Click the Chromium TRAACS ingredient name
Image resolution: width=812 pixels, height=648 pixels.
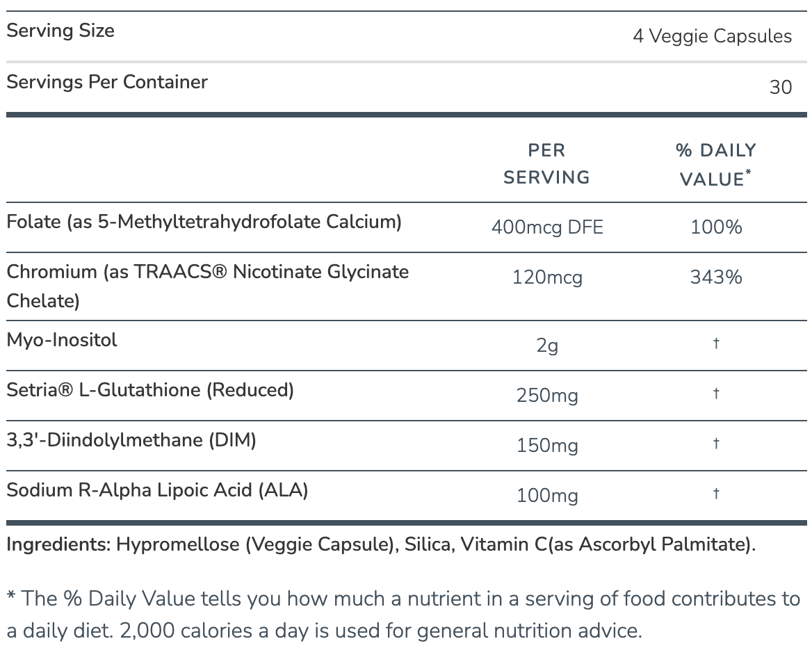pyautogui.click(x=207, y=286)
